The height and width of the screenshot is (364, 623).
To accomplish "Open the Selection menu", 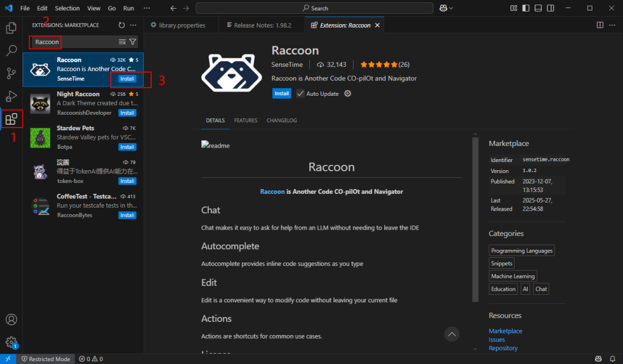I will (67, 8).
